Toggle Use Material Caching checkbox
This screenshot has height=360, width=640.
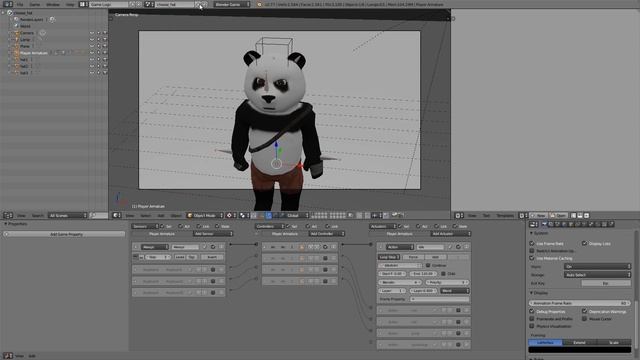(x=532, y=258)
